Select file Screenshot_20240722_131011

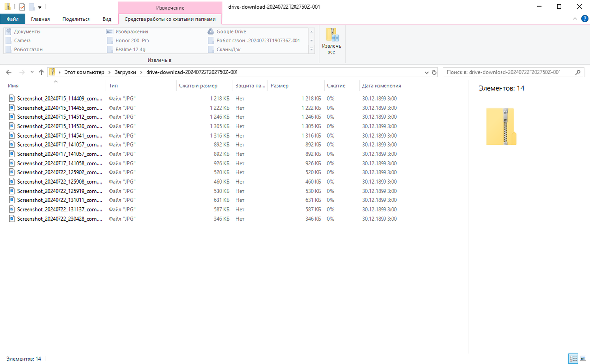[x=59, y=200]
